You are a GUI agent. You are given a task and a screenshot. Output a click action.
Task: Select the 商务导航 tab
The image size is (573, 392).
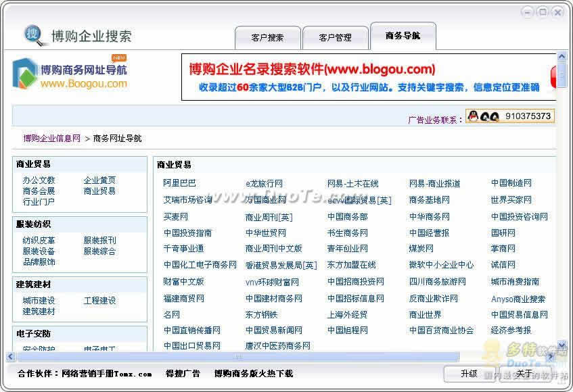[x=403, y=36]
